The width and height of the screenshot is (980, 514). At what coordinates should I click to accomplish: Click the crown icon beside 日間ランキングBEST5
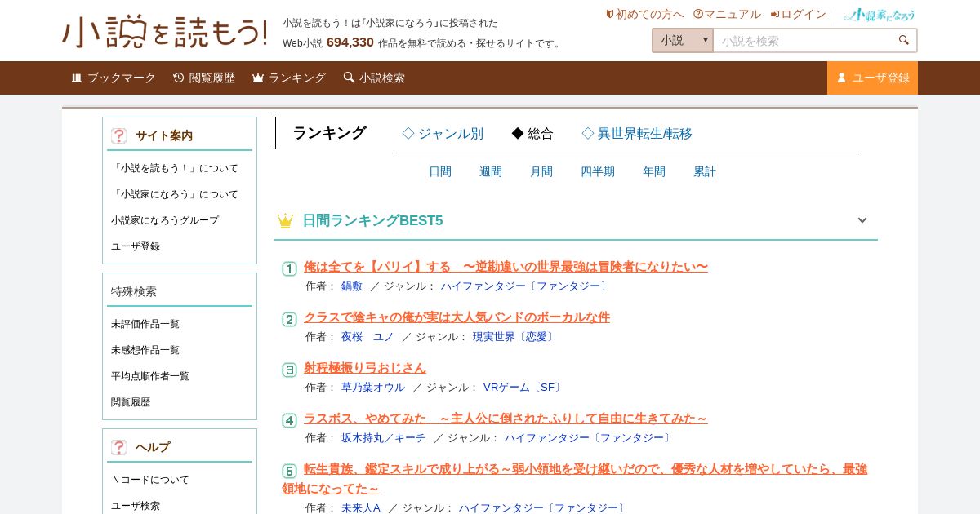285,220
